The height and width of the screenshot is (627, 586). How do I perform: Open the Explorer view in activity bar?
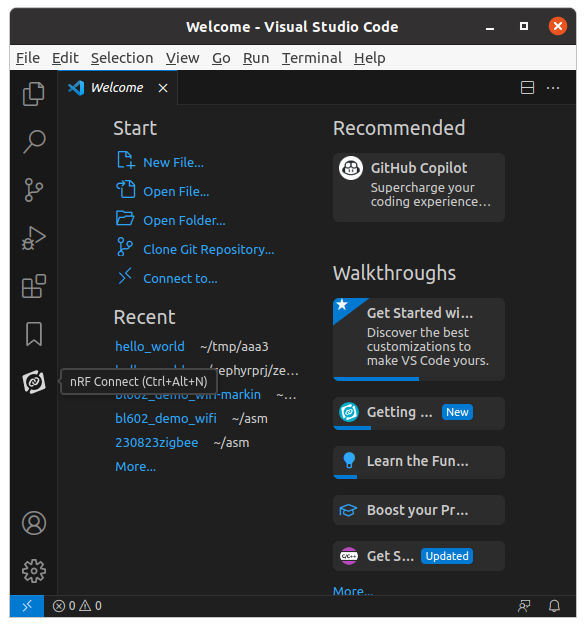coord(34,94)
